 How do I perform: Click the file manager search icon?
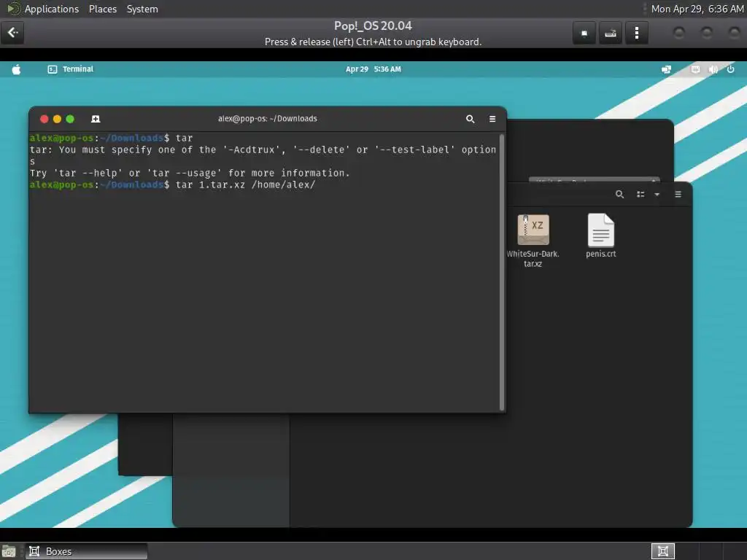pyautogui.click(x=619, y=194)
